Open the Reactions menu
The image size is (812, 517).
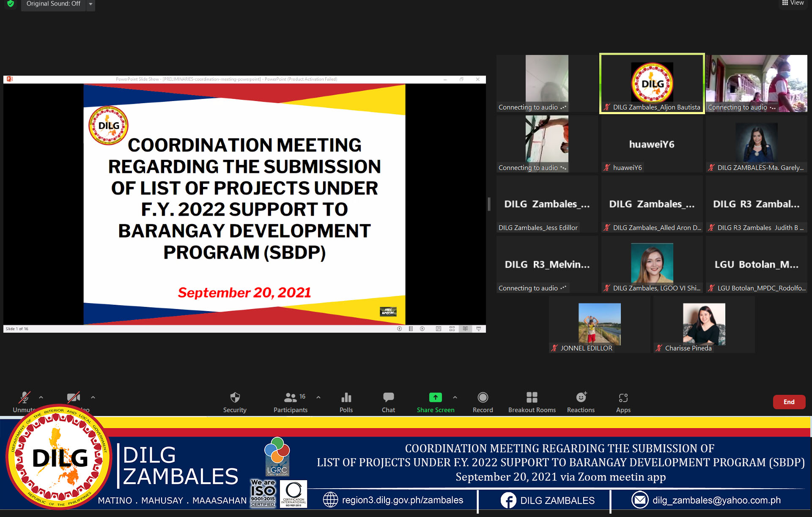(581, 402)
